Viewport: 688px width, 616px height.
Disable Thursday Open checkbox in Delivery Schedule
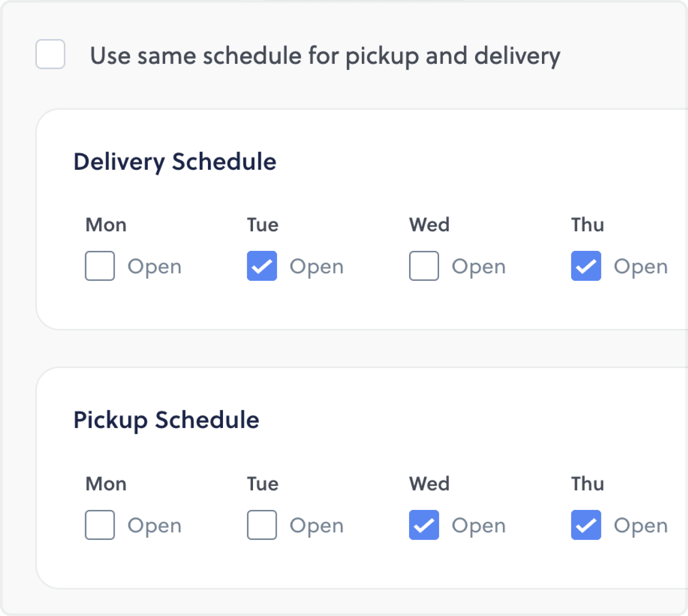coord(586,266)
